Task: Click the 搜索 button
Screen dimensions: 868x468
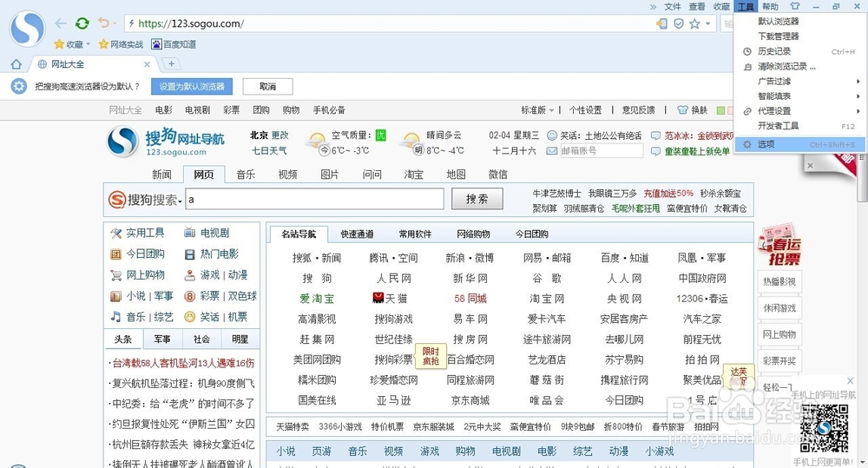Action: 477,200
